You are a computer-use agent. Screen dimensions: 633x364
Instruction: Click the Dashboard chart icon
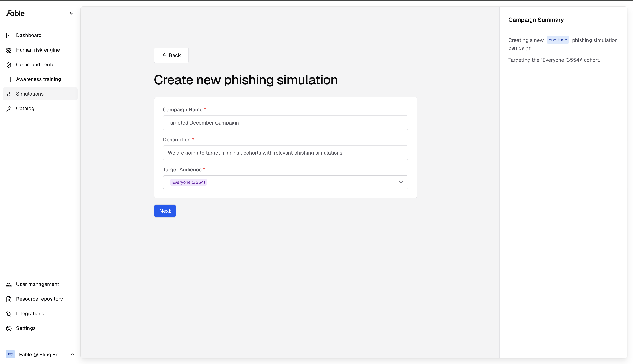9,36
